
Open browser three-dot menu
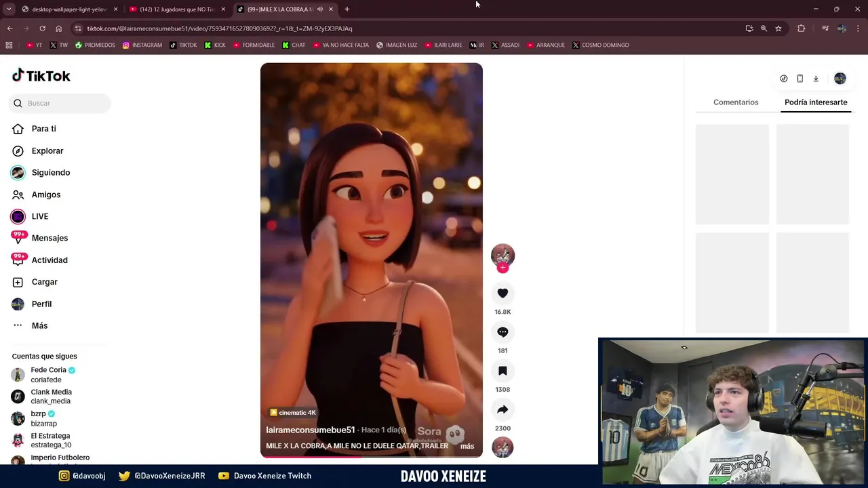(858, 28)
